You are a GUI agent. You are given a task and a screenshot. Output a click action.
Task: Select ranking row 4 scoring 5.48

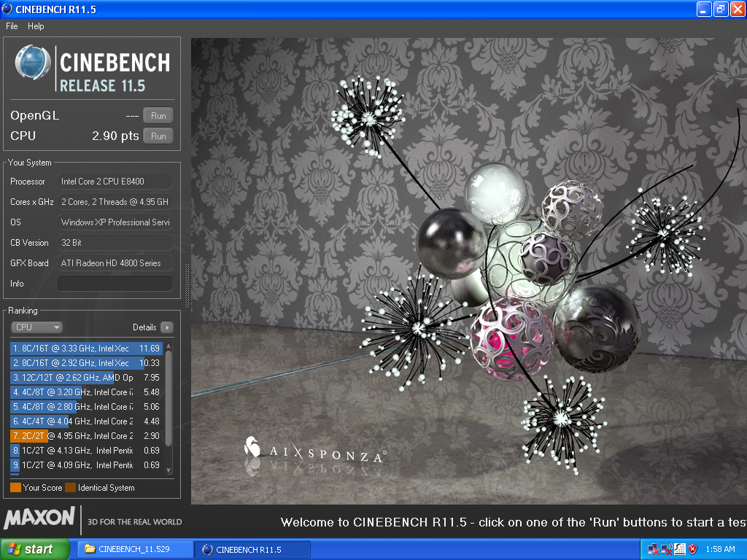click(x=86, y=392)
